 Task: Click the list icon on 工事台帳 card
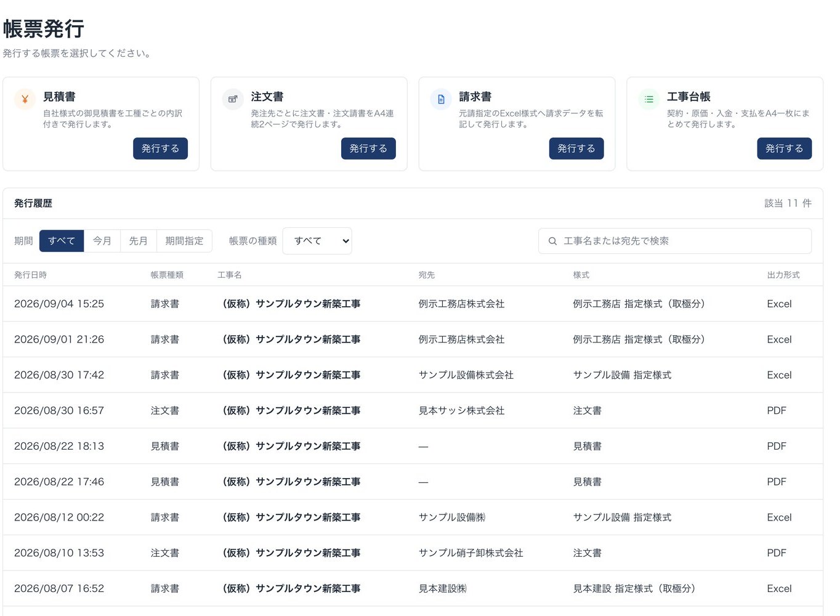[649, 99]
